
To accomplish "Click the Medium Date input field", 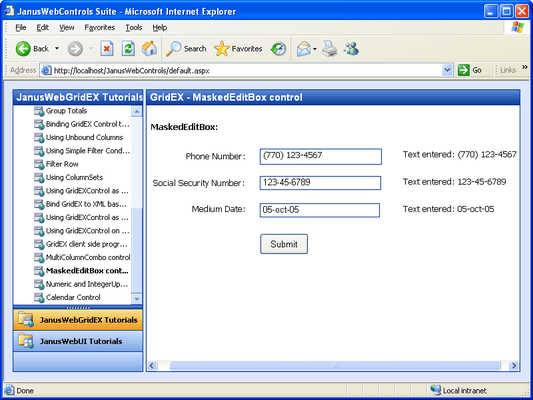I will [x=320, y=210].
